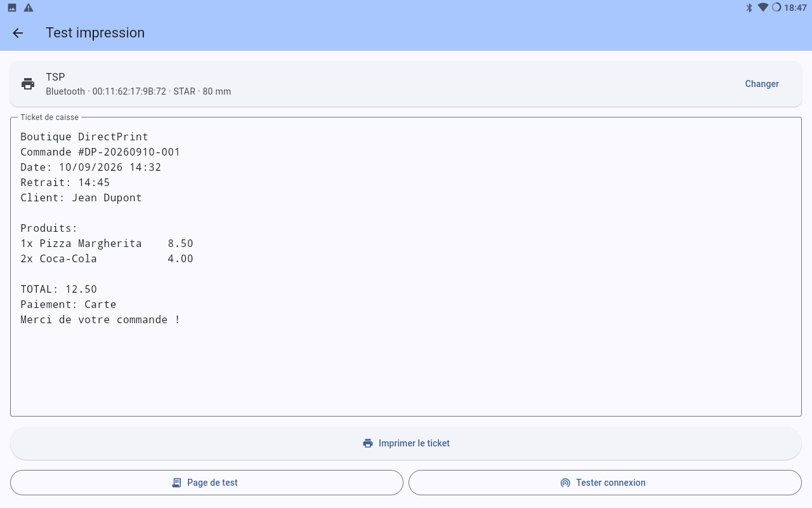
Task: Click the Test impression page title
Action: click(95, 33)
